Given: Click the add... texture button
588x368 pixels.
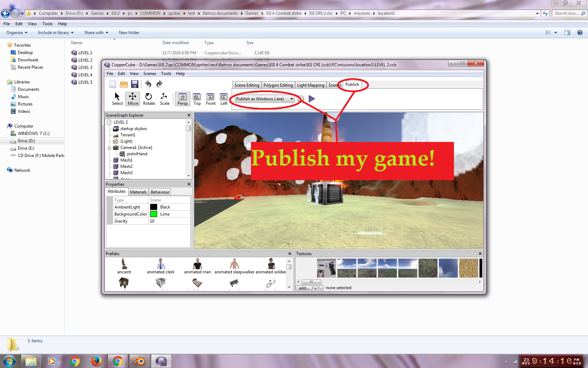Looking at the screenshot, I should coord(304,288).
